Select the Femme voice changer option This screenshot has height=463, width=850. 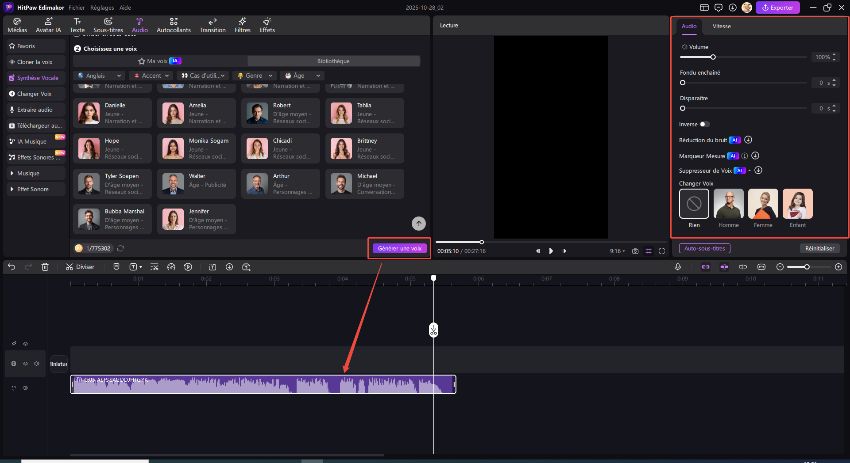[763, 204]
